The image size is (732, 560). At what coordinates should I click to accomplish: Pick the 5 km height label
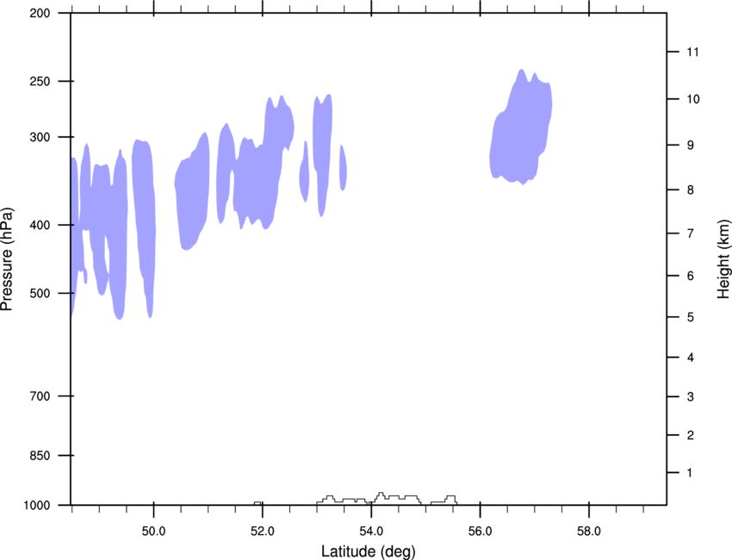point(691,317)
